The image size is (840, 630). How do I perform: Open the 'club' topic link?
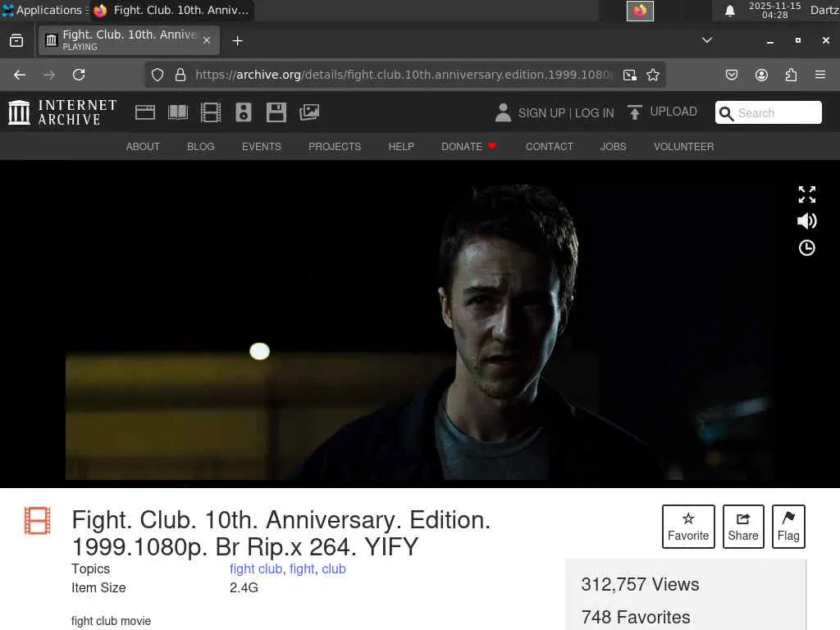(x=334, y=569)
